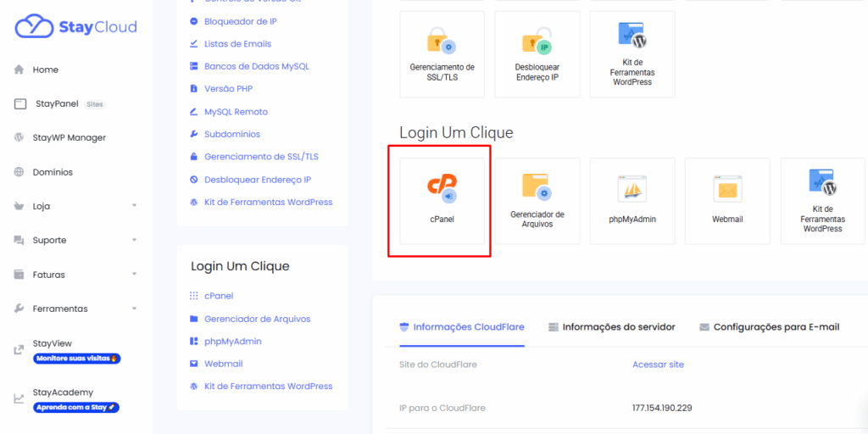Click the Acessar site link
Image resolution: width=868 pixels, height=434 pixels.
658,364
